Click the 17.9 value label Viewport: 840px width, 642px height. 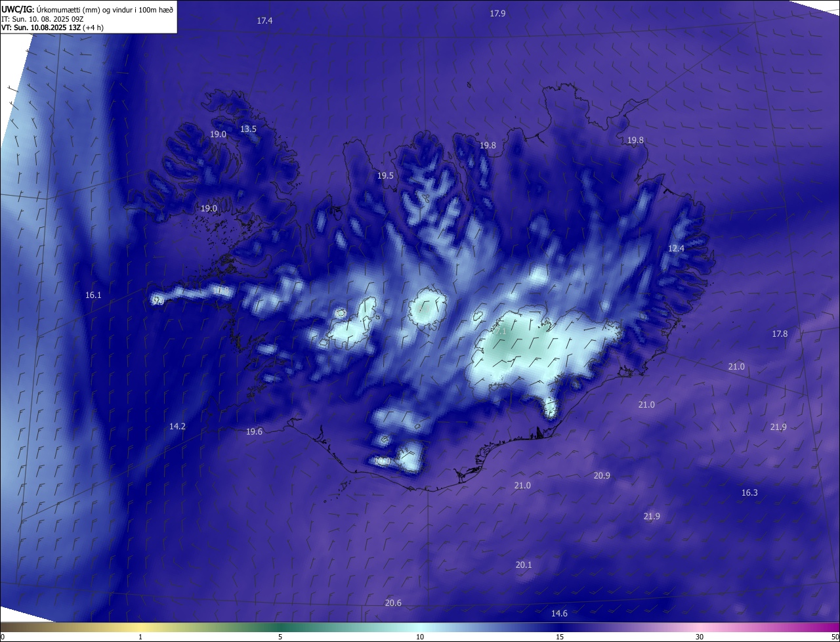497,14
